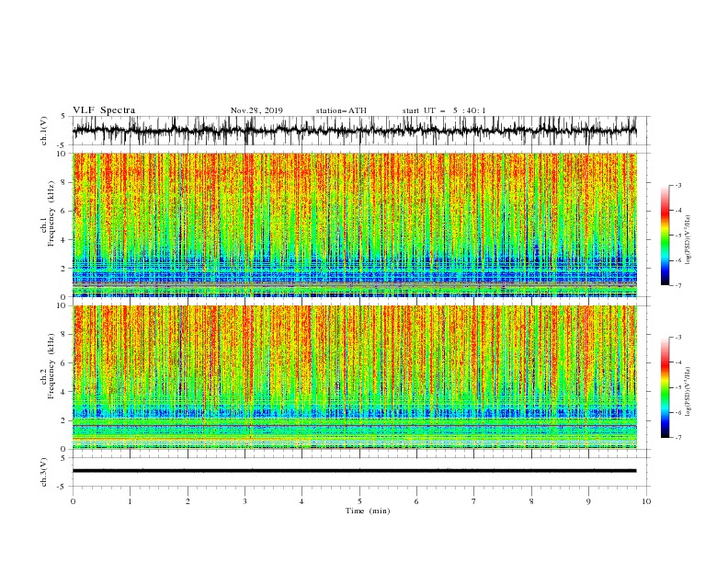
Task: Click inside the ch.1 spectrogram panel
Action: 354,224
